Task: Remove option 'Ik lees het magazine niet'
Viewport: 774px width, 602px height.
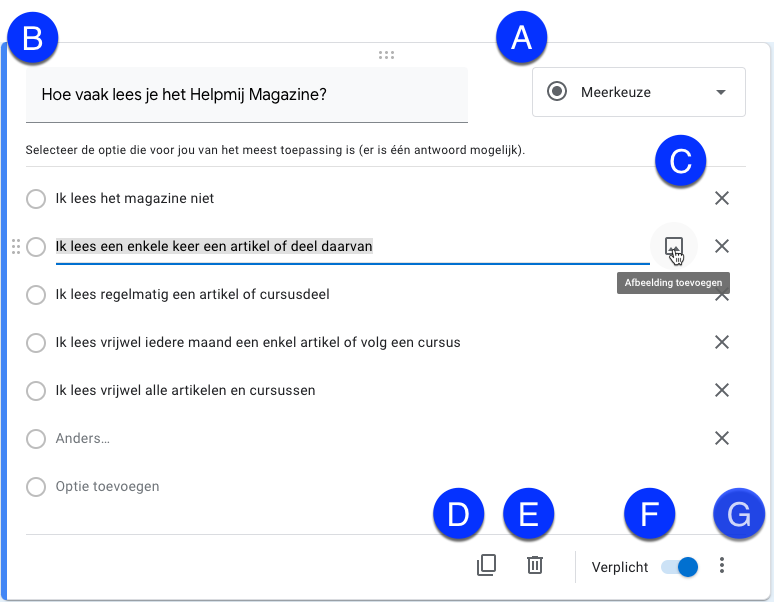Action: 722,198
